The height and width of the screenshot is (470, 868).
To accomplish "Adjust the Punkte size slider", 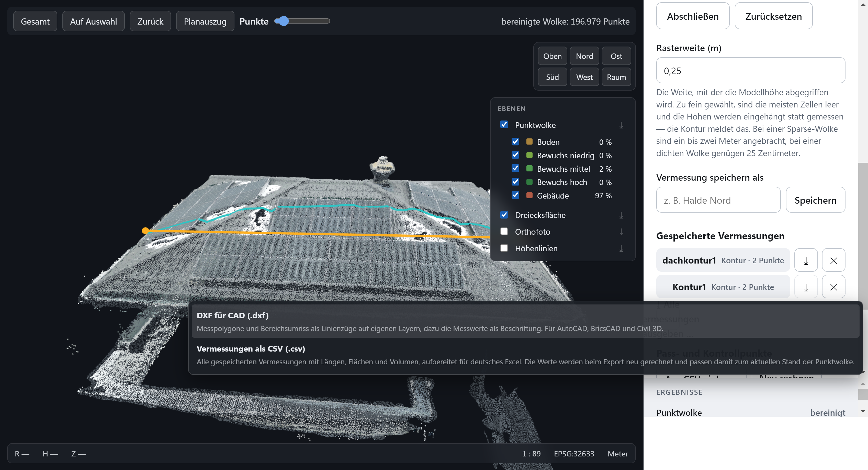I will click(x=302, y=21).
